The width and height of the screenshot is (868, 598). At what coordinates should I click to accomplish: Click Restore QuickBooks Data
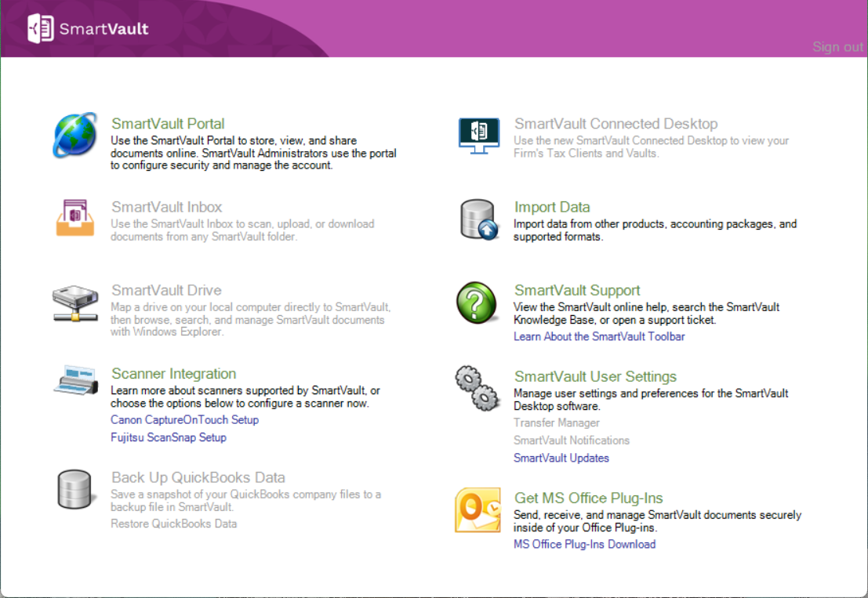coord(173,524)
